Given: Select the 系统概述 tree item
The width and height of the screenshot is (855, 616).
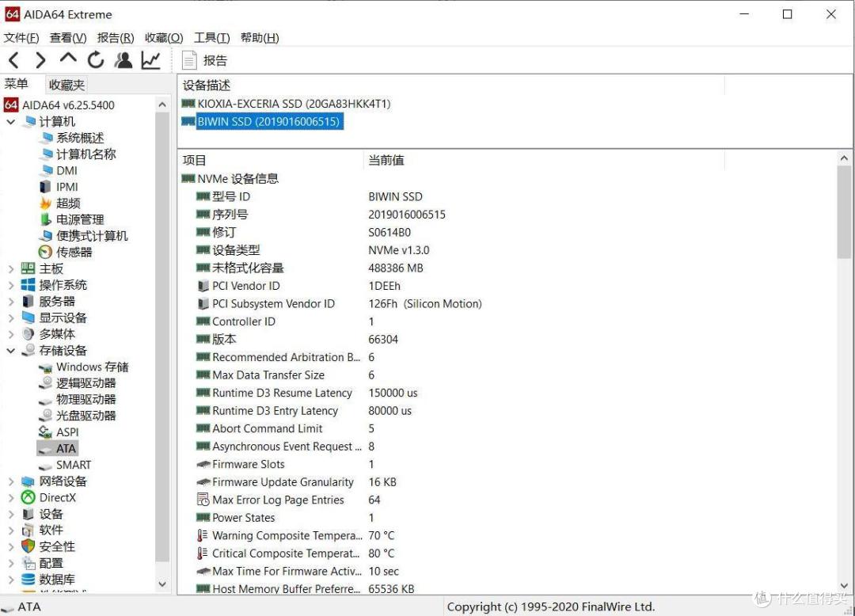Looking at the screenshot, I should 73,138.
